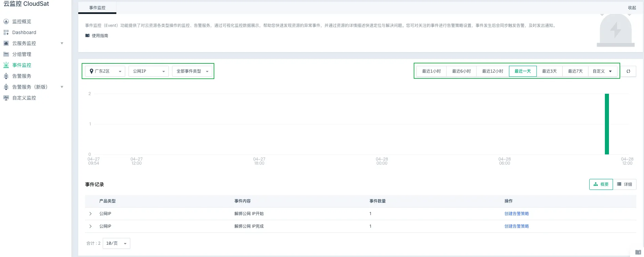Open the 全部事件类型 dropdown
Screen dimensions: 644x257
(192, 71)
